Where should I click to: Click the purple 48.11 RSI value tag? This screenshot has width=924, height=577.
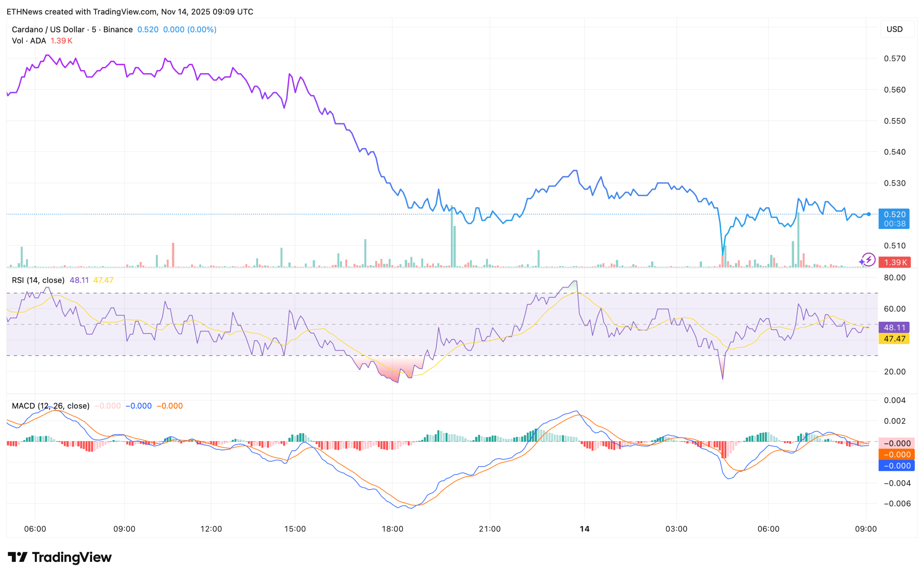coord(894,327)
